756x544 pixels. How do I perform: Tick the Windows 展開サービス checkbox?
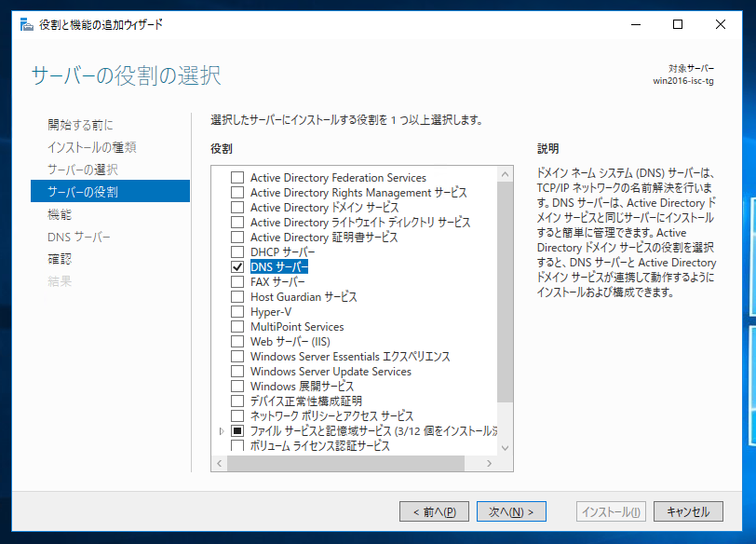[237, 387]
